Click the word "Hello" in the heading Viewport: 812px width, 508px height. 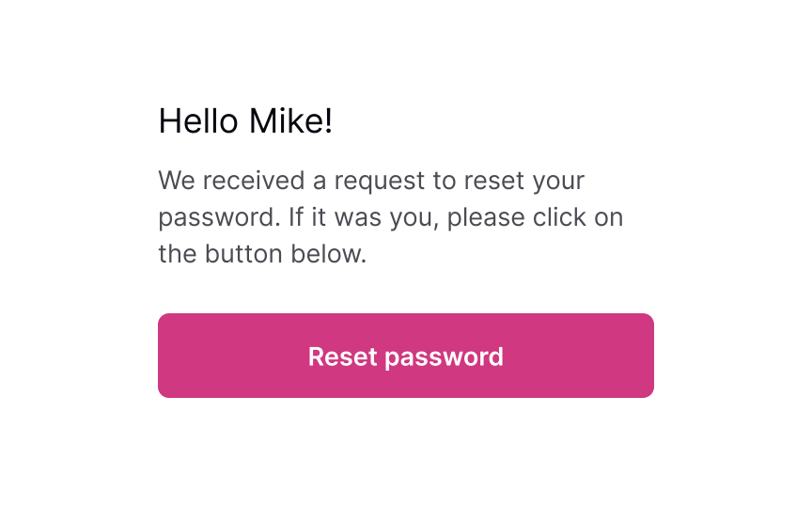coord(198,120)
